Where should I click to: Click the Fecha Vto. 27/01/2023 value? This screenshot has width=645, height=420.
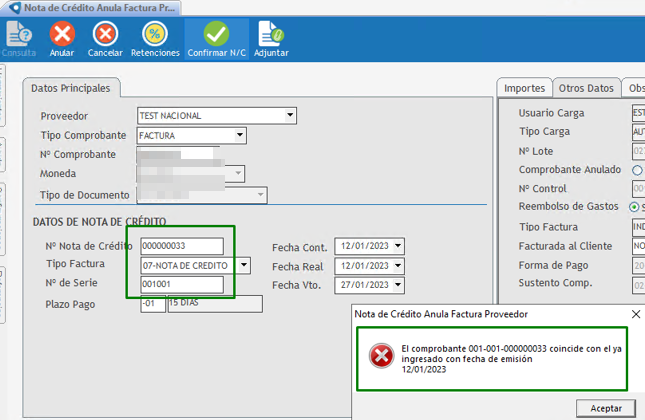point(364,285)
